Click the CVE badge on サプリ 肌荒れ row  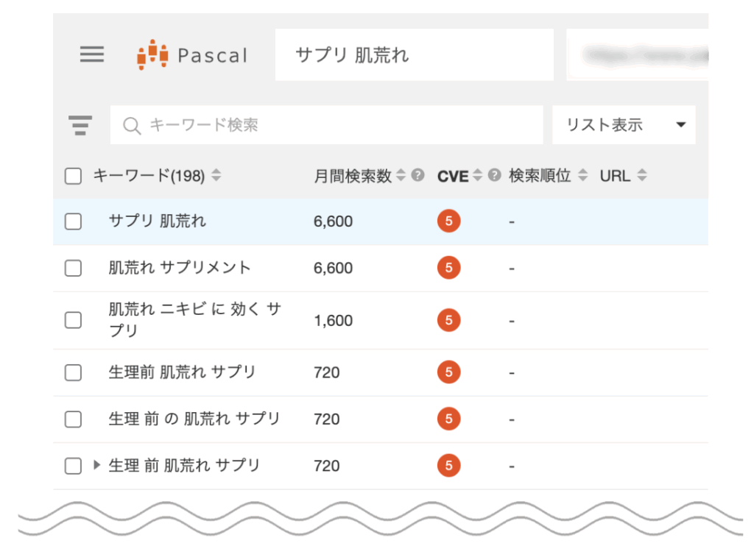[x=448, y=221]
